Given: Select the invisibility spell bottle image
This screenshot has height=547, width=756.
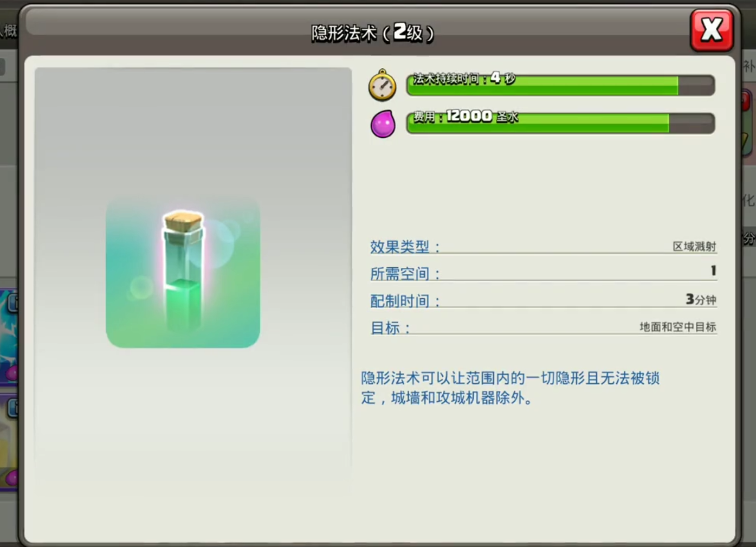Looking at the screenshot, I should (x=182, y=271).
